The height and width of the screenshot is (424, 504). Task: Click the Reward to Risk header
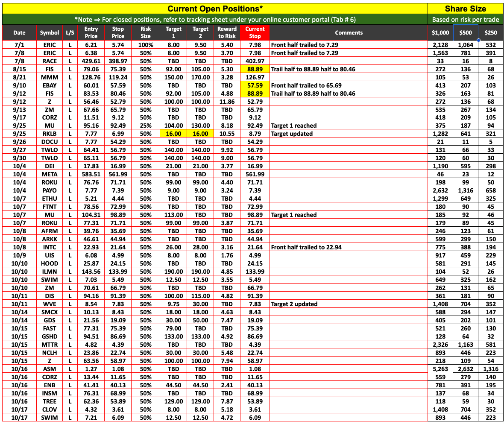(x=227, y=32)
